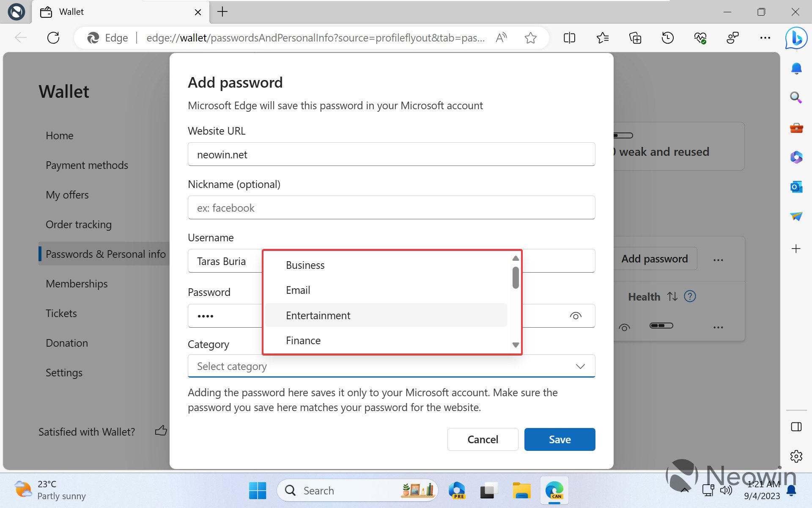Add this page to favorites star
Image resolution: width=812 pixels, height=508 pixels.
click(x=530, y=38)
